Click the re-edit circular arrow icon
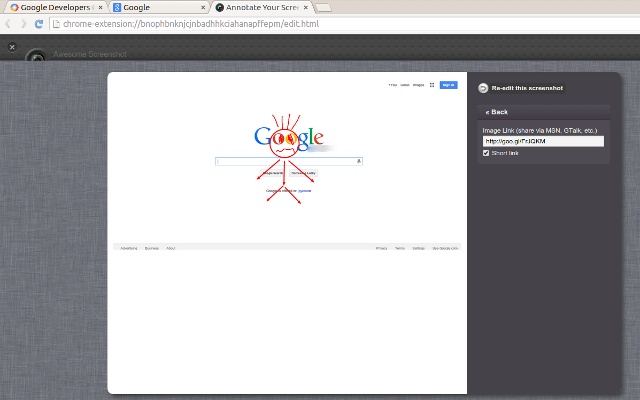 (483, 88)
